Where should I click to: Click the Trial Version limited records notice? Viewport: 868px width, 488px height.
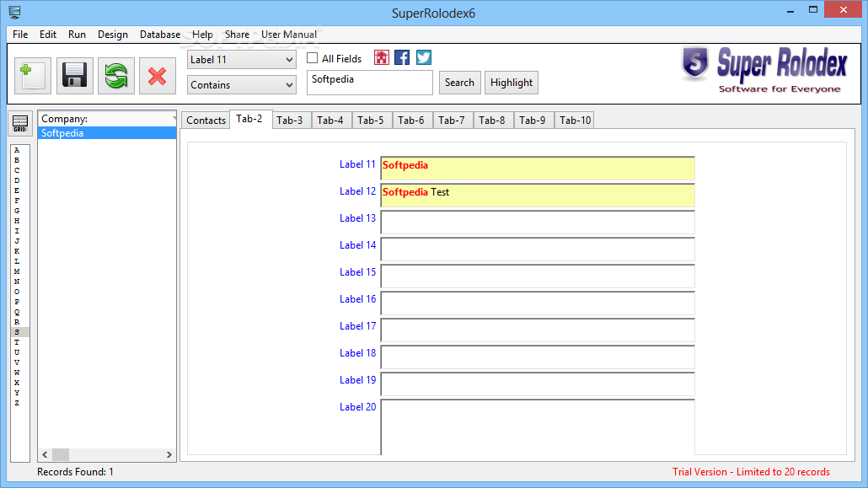pos(751,472)
